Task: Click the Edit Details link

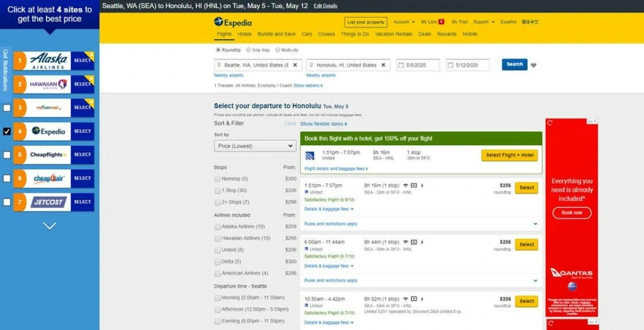Action: click(x=325, y=6)
